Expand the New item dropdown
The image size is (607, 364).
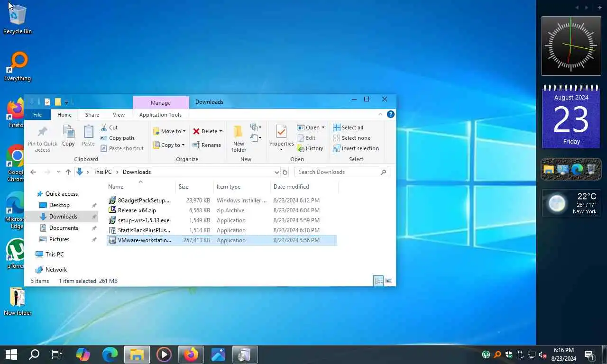(x=256, y=127)
